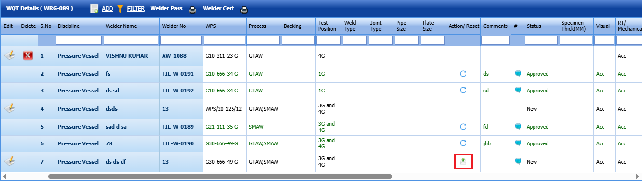Click the Approved status for welder 78
Screen dimensions: 644x182
537,143
